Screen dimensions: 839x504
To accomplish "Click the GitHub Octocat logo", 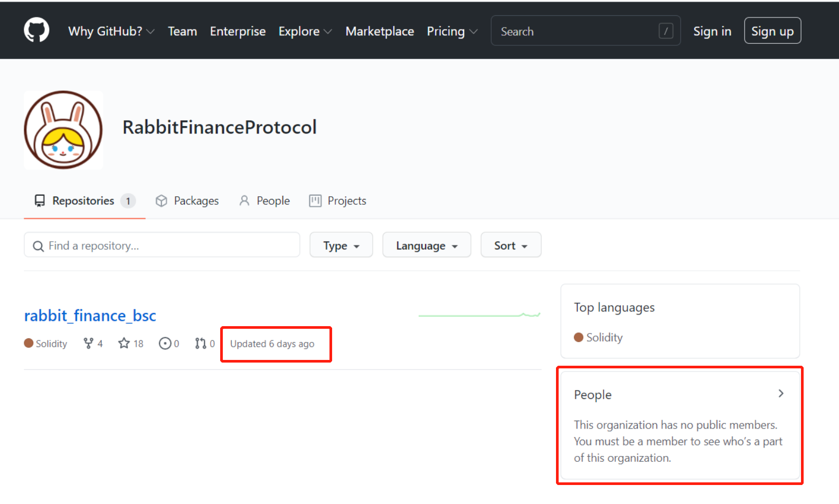I will point(36,30).
